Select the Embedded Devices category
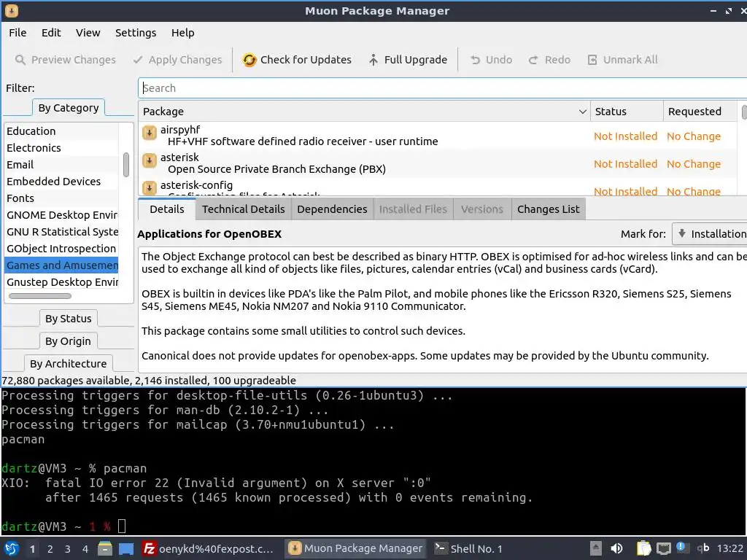 (x=61, y=182)
